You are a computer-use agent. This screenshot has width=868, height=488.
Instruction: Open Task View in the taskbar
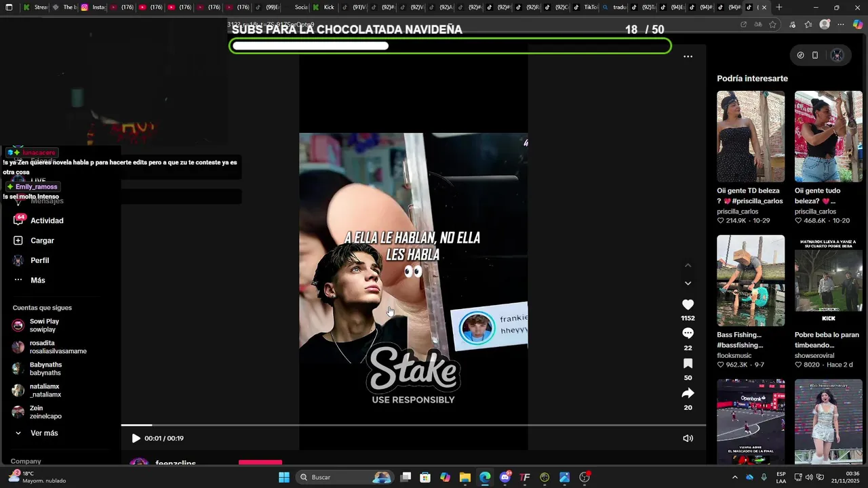point(406,477)
